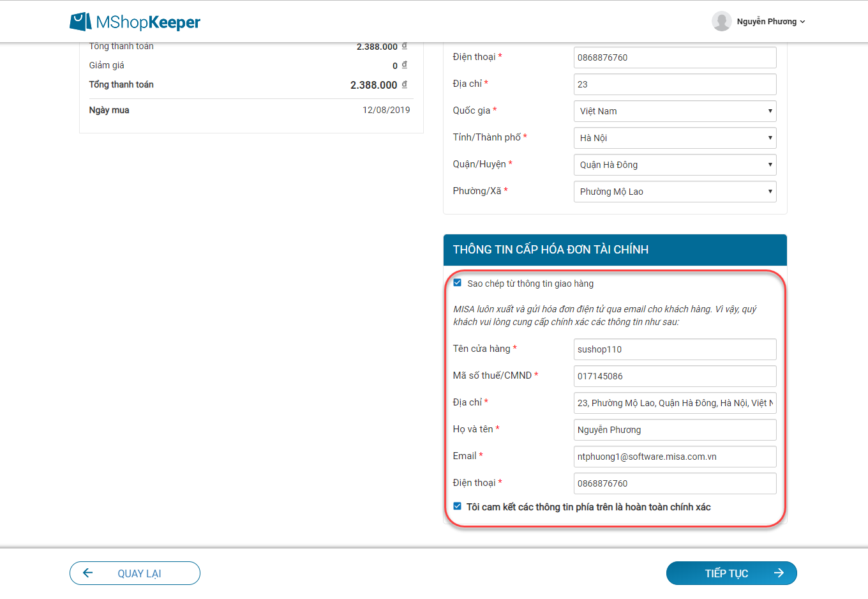The width and height of the screenshot is (868, 599).
Task: Click the MISA luôn xuất hóa đơn note
Action: 605,315
